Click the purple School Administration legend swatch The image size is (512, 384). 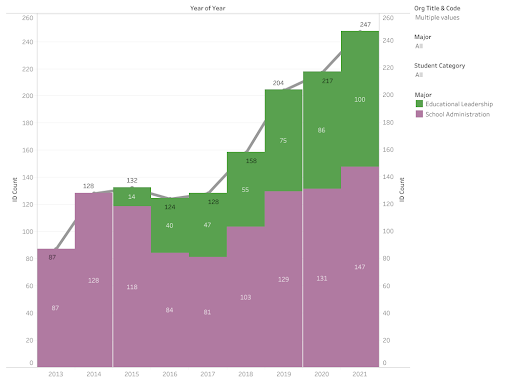(419, 114)
